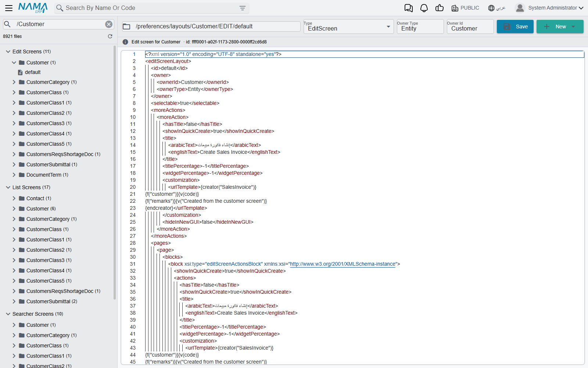588x368 pixels.
Task: Focus the Search By Name Or Code box
Action: (x=151, y=8)
